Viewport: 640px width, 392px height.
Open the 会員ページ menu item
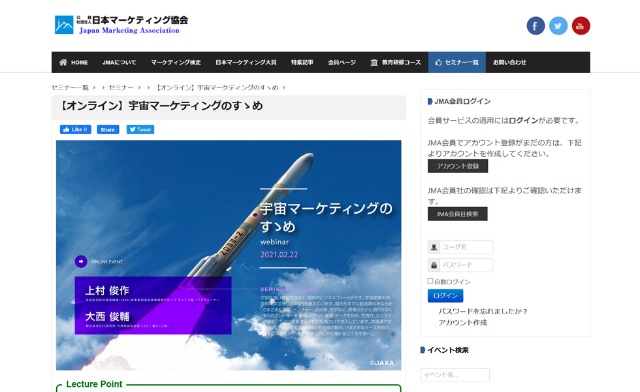342,62
